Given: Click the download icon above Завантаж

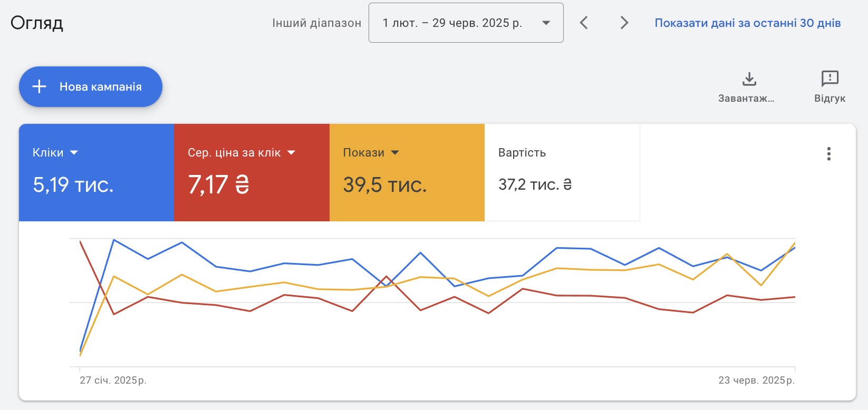Looking at the screenshot, I should [x=749, y=79].
